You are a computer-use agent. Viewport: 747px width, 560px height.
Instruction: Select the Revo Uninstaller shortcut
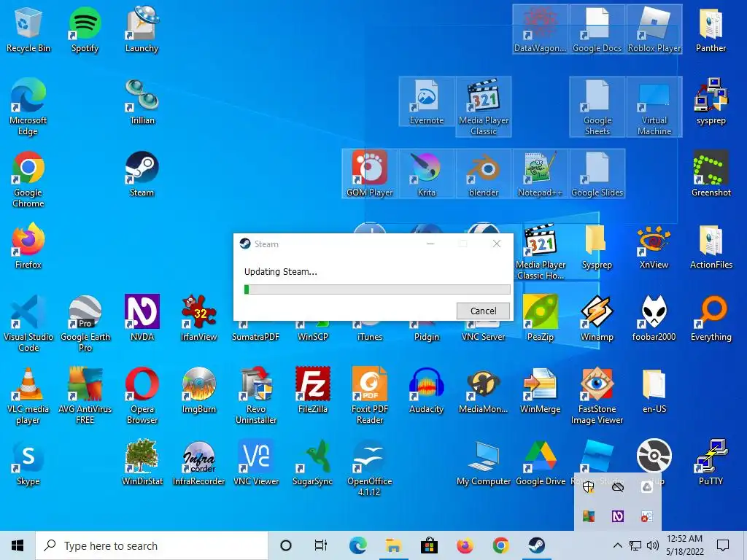[x=256, y=396]
